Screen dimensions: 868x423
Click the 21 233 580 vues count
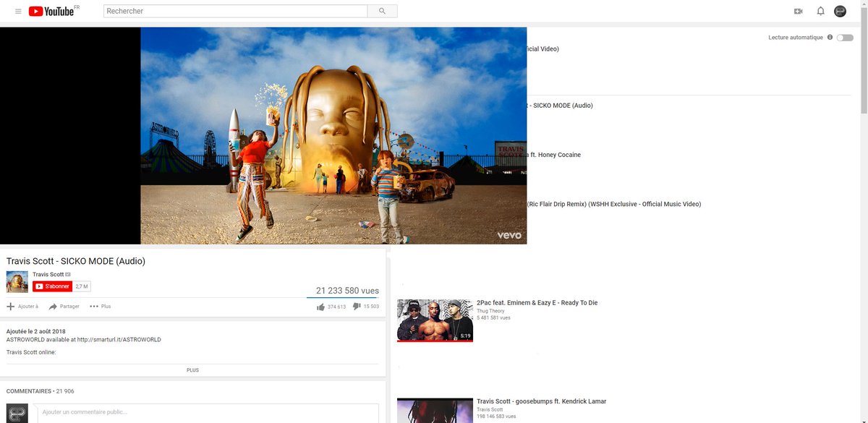[347, 291]
